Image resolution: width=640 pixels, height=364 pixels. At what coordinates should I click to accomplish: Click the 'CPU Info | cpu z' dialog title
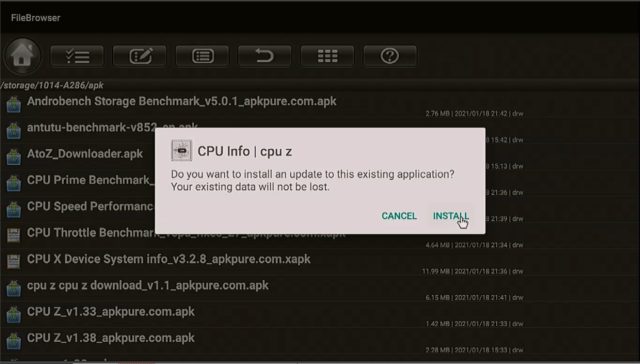coord(244,151)
